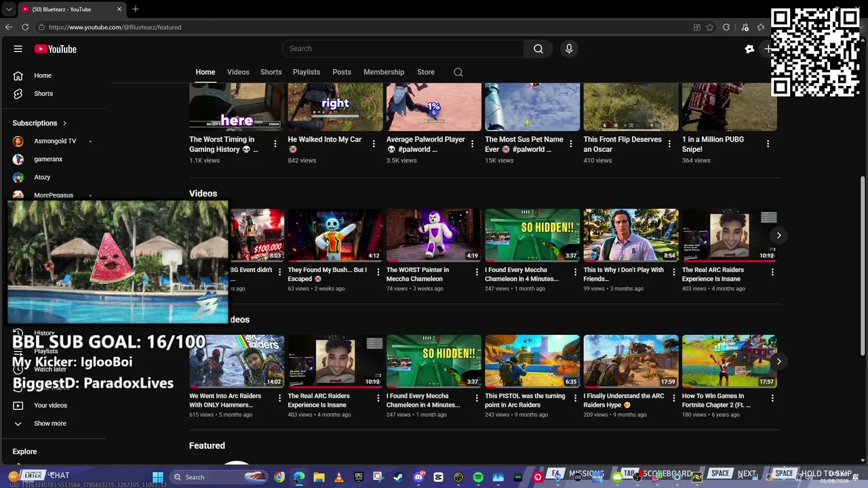This screenshot has height=488, width=868.
Task: Click the Your videos play icon in the sidebar
Action: (18, 405)
